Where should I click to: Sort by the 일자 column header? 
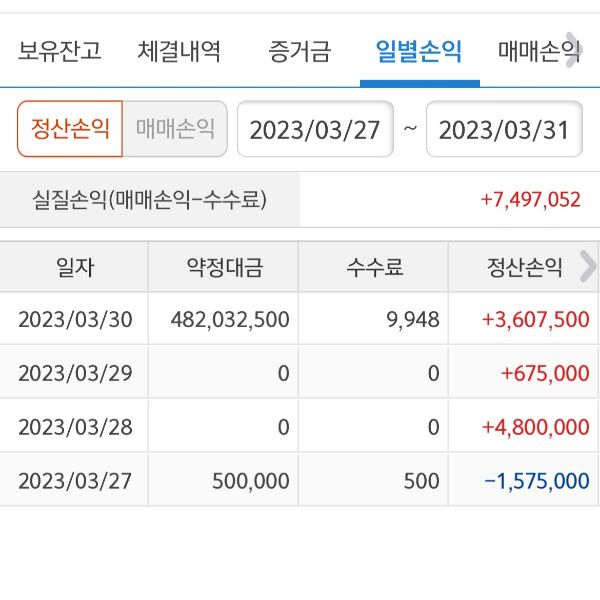click(75, 267)
